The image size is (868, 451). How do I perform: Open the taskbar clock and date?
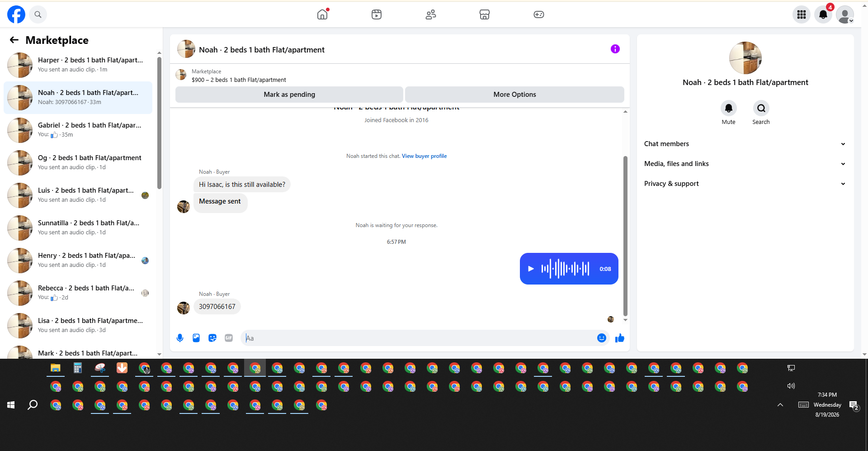click(827, 405)
